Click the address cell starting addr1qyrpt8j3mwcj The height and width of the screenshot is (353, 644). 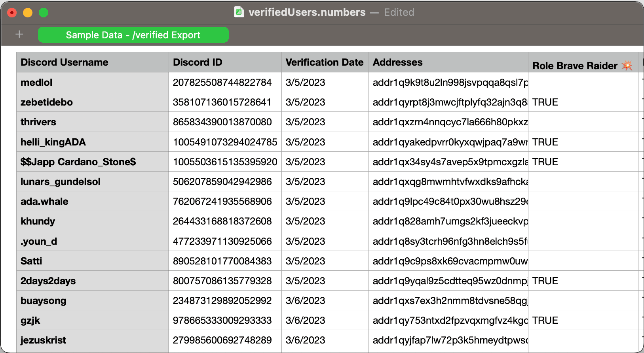click(x=448, y=102)
